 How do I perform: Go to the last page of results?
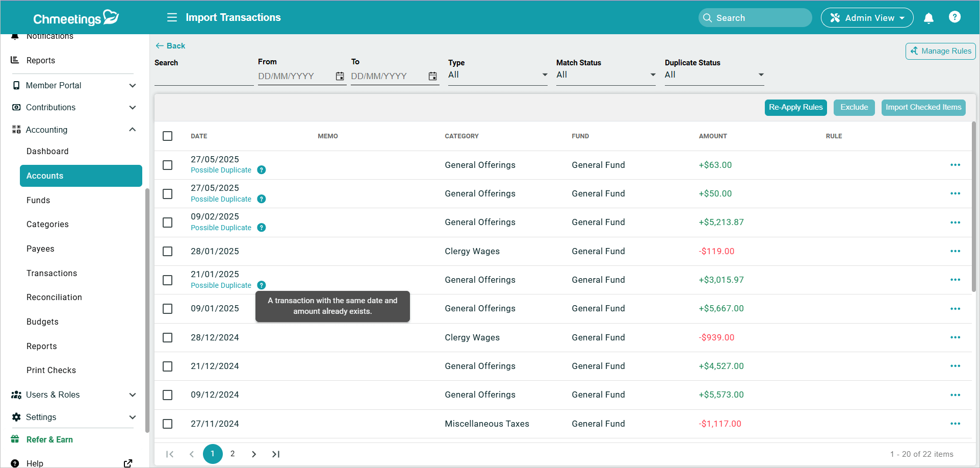pos(276,454)
